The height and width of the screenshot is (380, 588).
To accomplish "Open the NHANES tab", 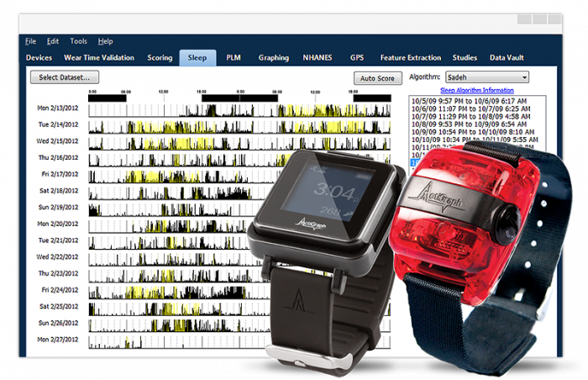I will click(318, 57).
